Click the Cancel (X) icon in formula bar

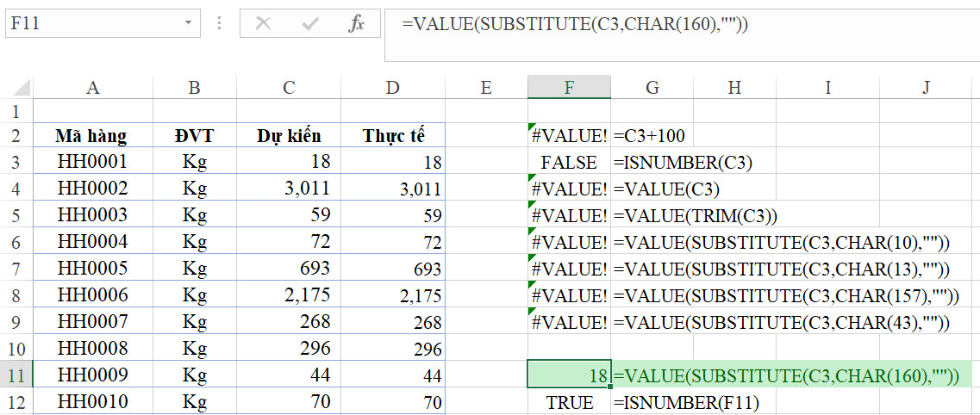[x=264, y=24]
